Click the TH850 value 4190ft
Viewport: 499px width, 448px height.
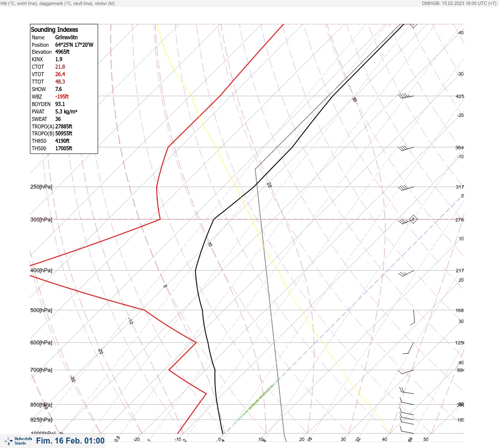(62, 141)
